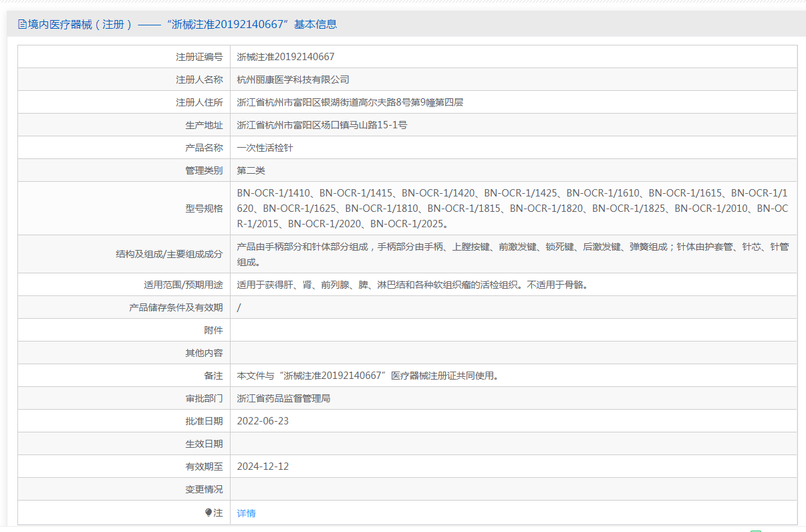The height and width of the screenshot is (532, 806).
Task: Select approval department 浙江省药品监督管理局
Action: pyautogui.click(x=283, y=398)
